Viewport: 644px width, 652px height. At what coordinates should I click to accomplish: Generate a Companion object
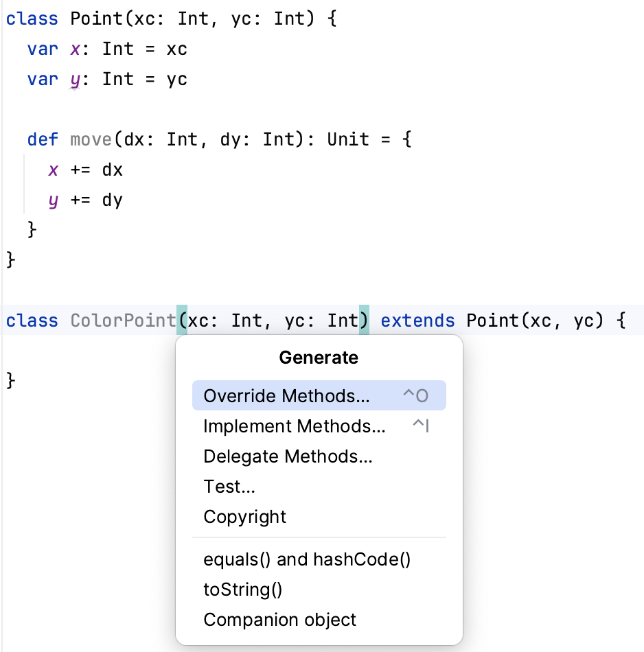click(x=279, y=620)
